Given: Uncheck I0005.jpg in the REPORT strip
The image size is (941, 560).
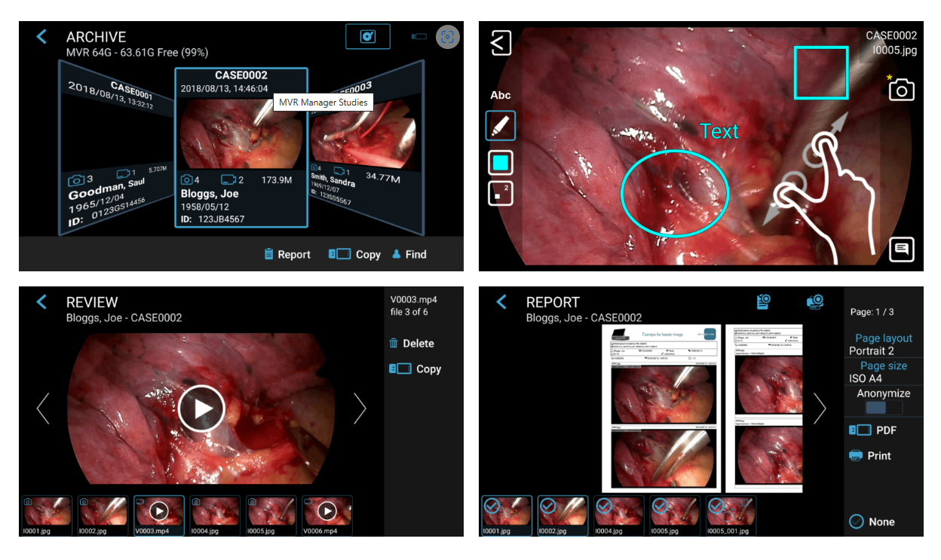Looking at the screenshot, I should [x=675, y=516].
